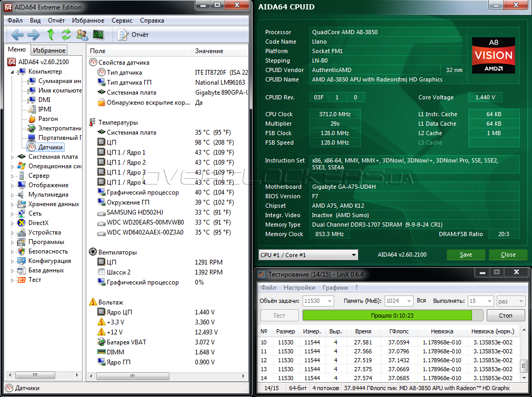Click the Отчёт report icon in toolbar
Screen dimensions: 532x397
pyautogui.click(x=124, y=35)
